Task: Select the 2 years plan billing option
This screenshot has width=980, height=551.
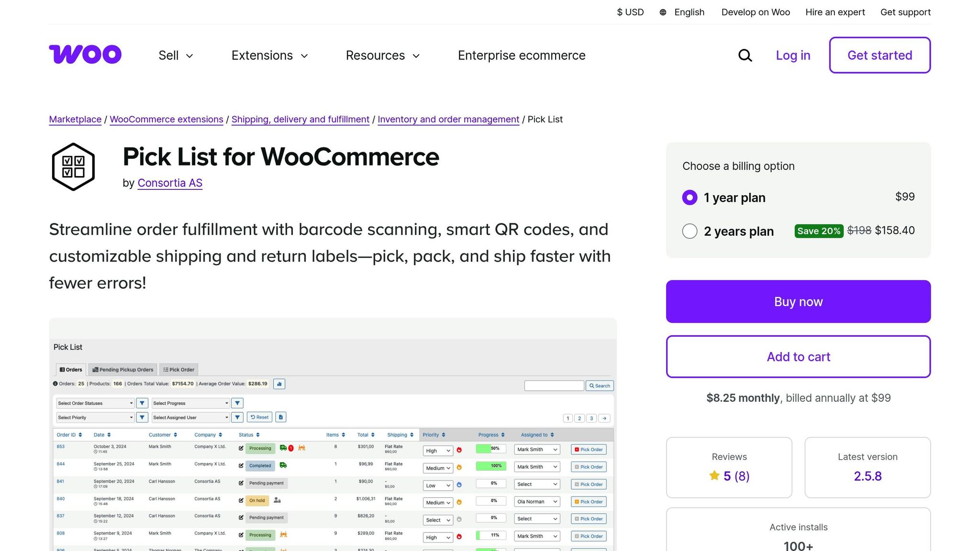Action: click(x=690, y=231)
